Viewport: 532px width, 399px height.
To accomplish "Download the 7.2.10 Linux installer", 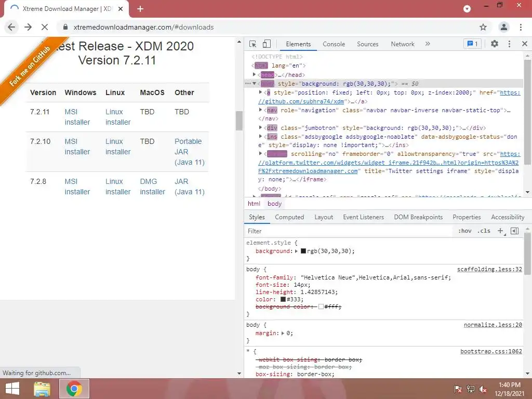I will (x=118, y=147).
